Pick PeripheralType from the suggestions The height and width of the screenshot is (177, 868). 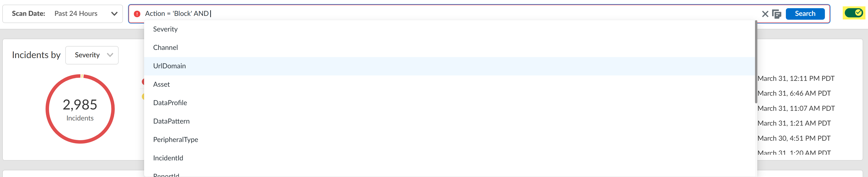[175, 140]
